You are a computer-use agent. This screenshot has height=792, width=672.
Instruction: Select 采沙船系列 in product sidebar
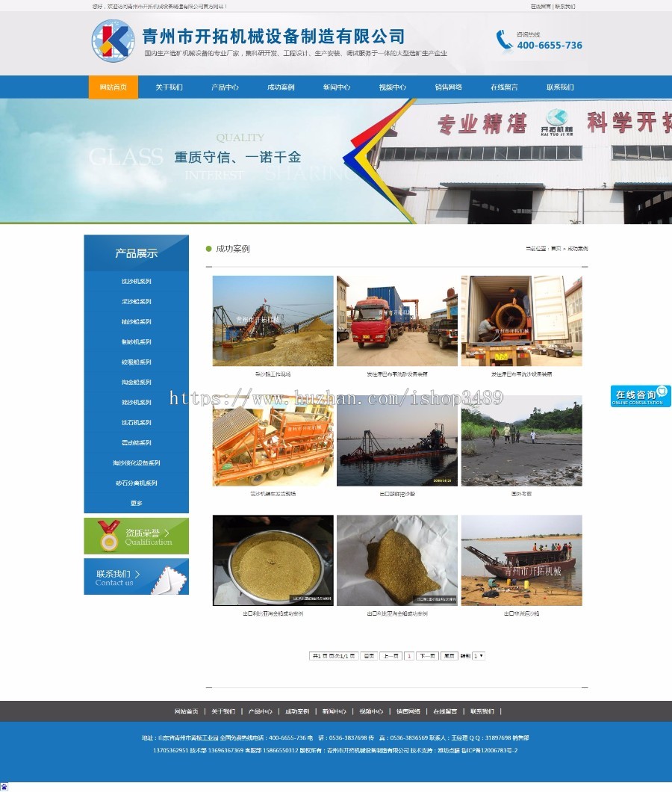click(137, 302)
